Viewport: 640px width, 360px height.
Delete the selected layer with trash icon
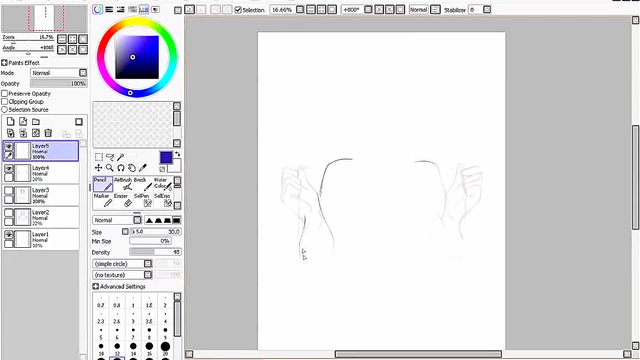pyautogui.click(x=48, y=133)
